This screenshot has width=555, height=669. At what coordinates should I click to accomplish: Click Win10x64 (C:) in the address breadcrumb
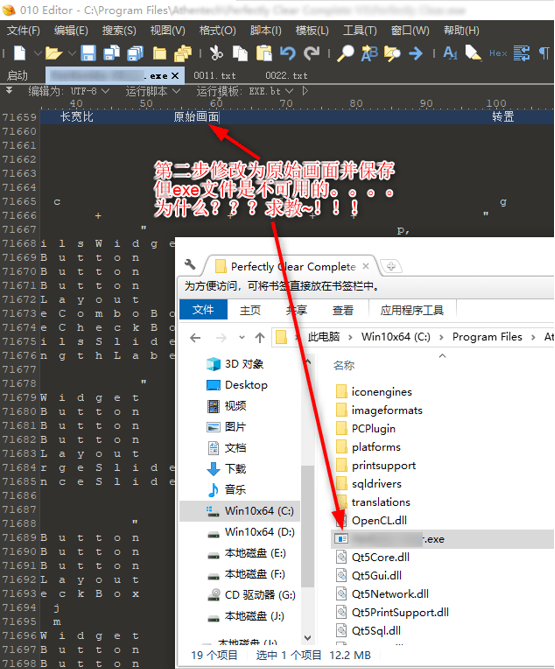pos(396,337)
